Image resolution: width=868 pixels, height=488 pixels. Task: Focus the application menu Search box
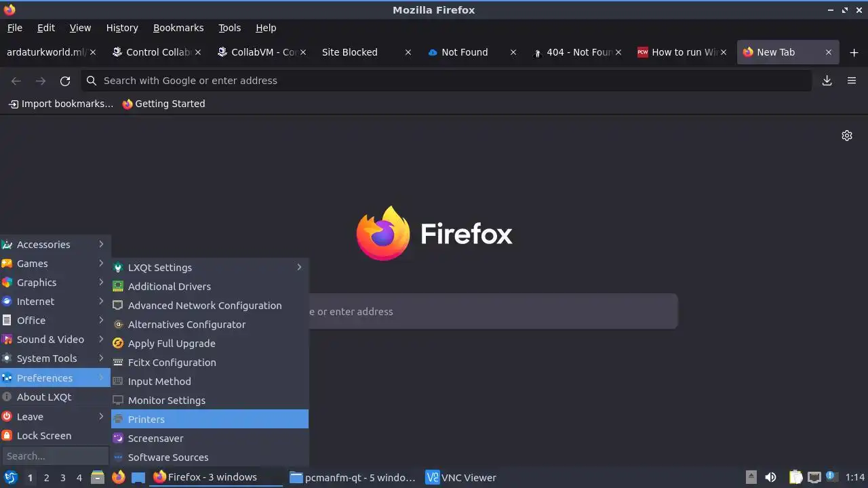(55, 456)
